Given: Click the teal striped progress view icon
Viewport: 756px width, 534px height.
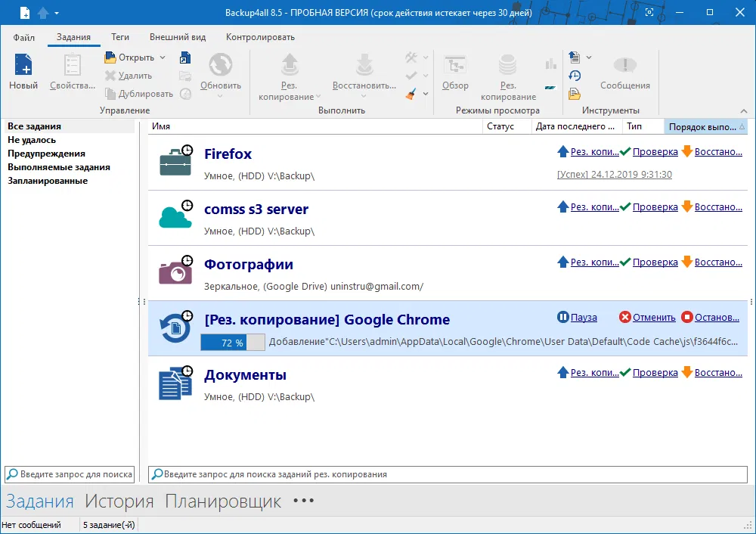Looking at the screenshot, I should 550,88.
